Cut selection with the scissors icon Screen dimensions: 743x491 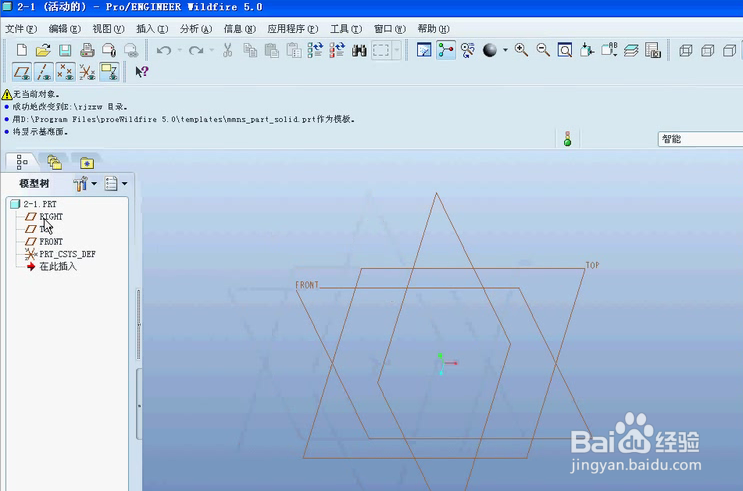coord(228,50)
